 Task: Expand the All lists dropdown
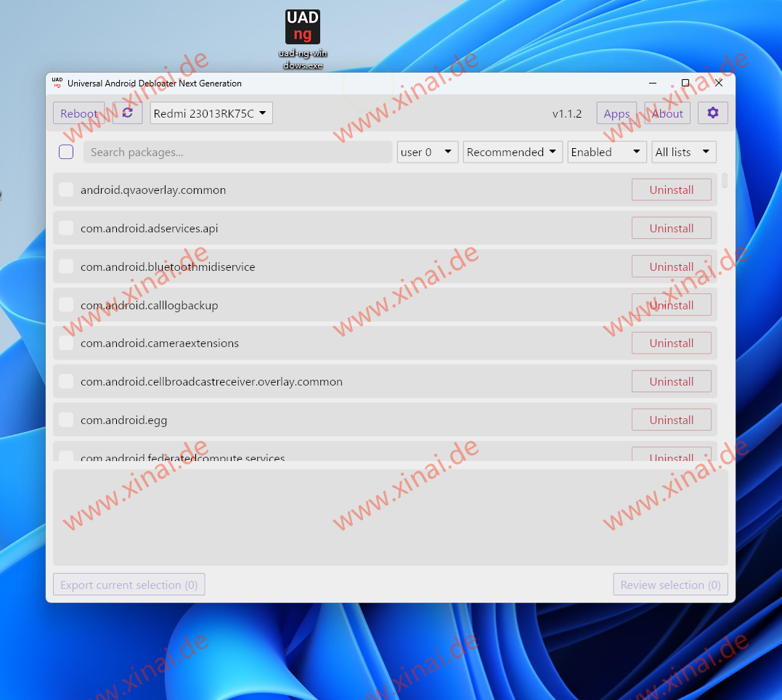(684, 152)
